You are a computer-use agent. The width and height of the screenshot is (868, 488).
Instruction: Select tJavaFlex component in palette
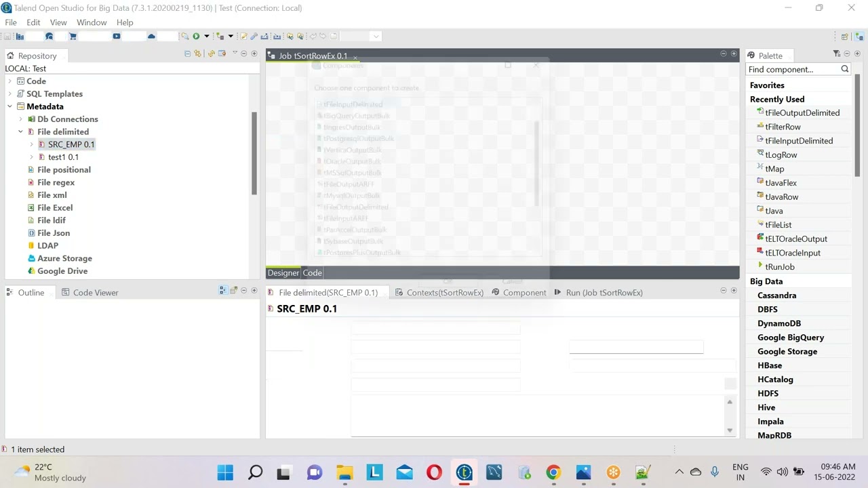pyautogui.click(x=781, y=183)
